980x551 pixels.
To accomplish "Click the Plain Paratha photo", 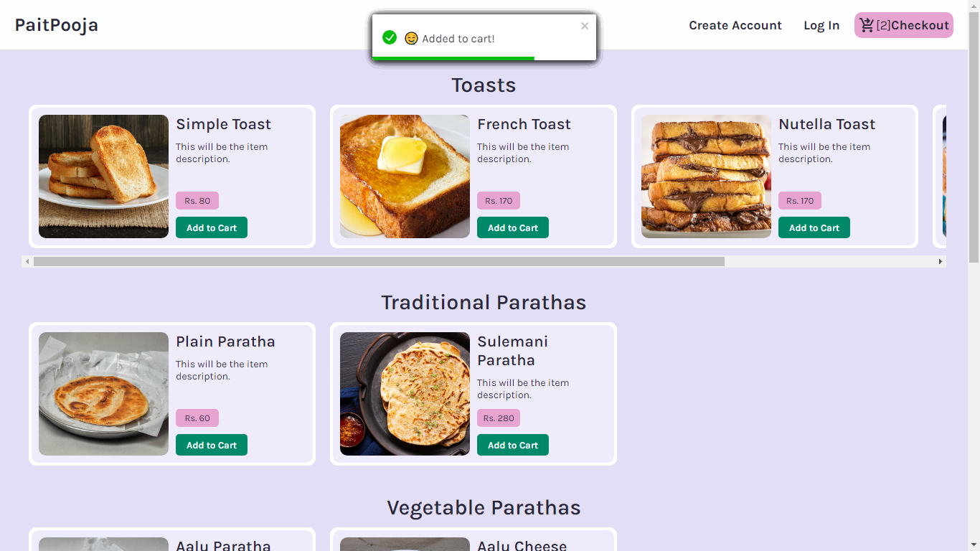I will 103,393.
